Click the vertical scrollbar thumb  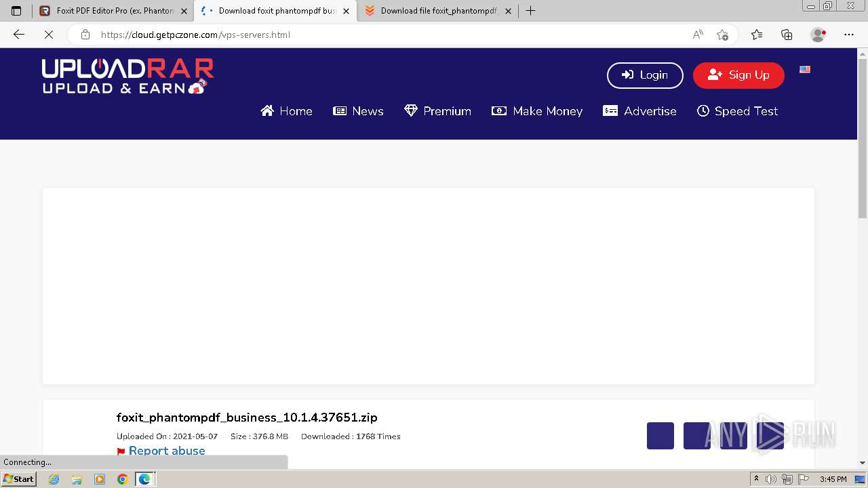click(x=863, y=138)
